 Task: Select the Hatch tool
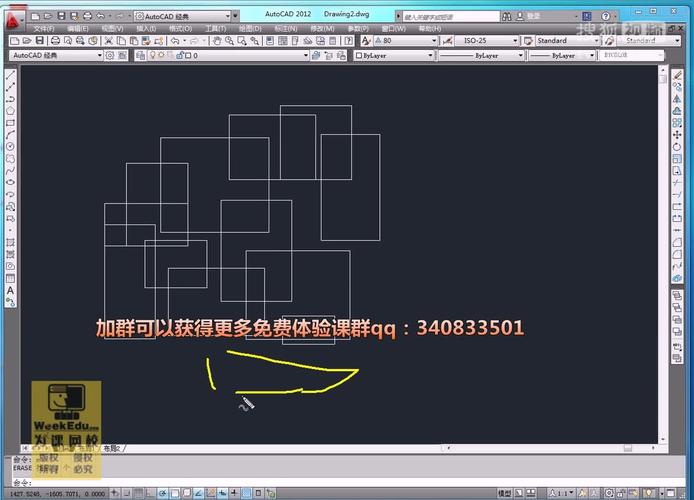click(x=11, y=242)
